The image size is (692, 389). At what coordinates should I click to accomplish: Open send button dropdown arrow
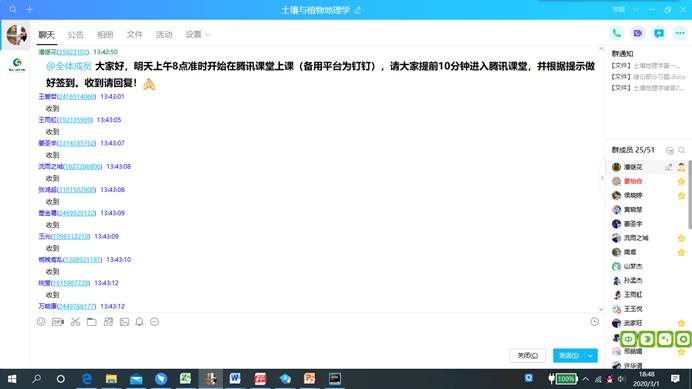point(590,355)
